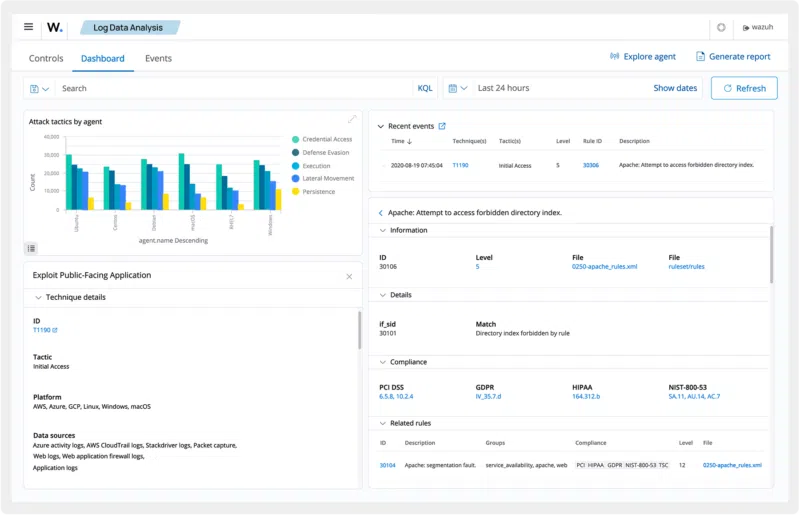
Task: Collapse the Technique details section
Action: coord(38,297)
